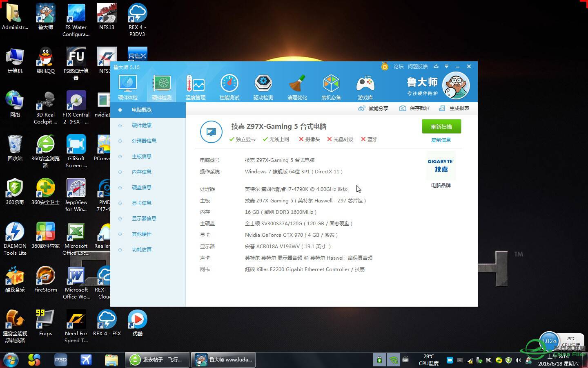Click the 16 GB DDR3 memory row

point(281,212)
